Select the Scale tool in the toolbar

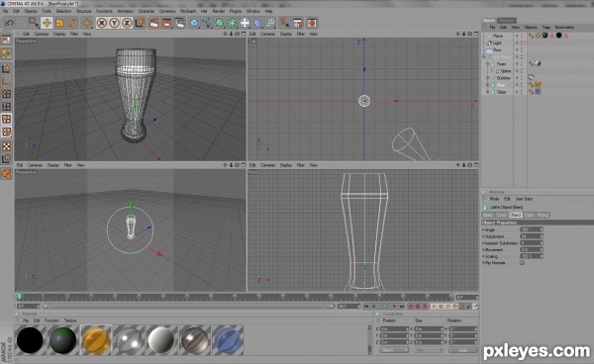(59, 23)
